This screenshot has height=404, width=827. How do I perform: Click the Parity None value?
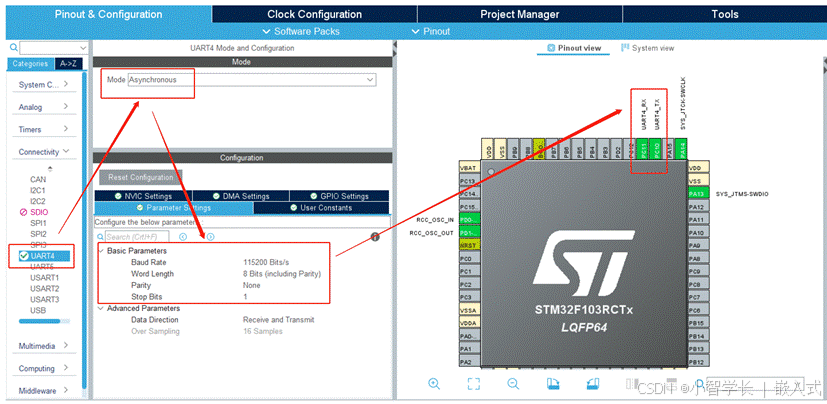252,285
